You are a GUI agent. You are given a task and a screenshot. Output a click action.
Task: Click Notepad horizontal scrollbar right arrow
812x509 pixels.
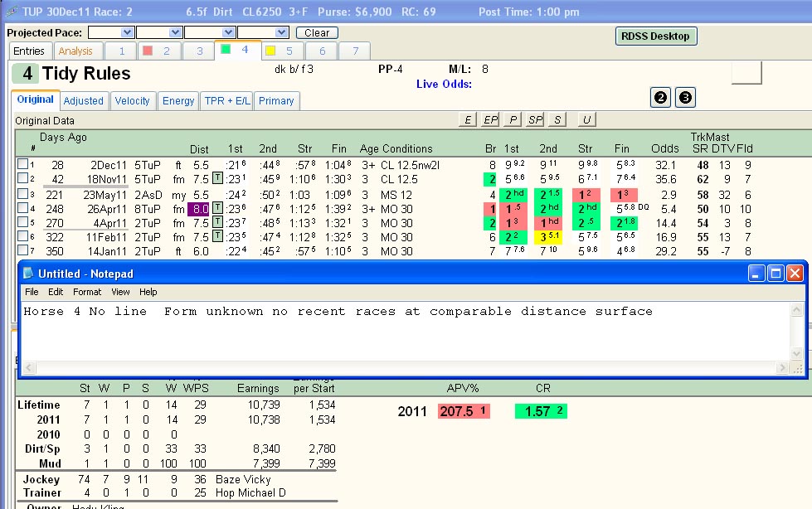[782, 367]
